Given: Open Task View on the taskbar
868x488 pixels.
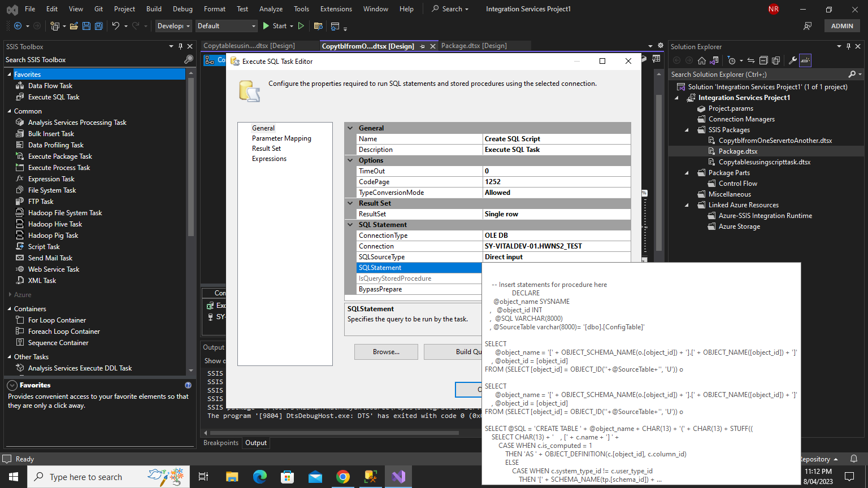Looking at the screenshot, I should (x=203, y=477).
